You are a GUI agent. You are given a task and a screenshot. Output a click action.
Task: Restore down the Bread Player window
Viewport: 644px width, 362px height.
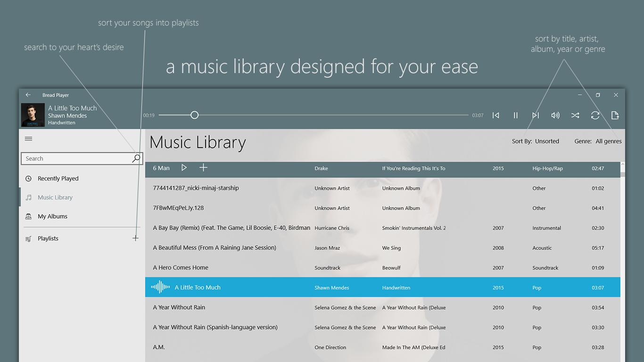[598, 95]
